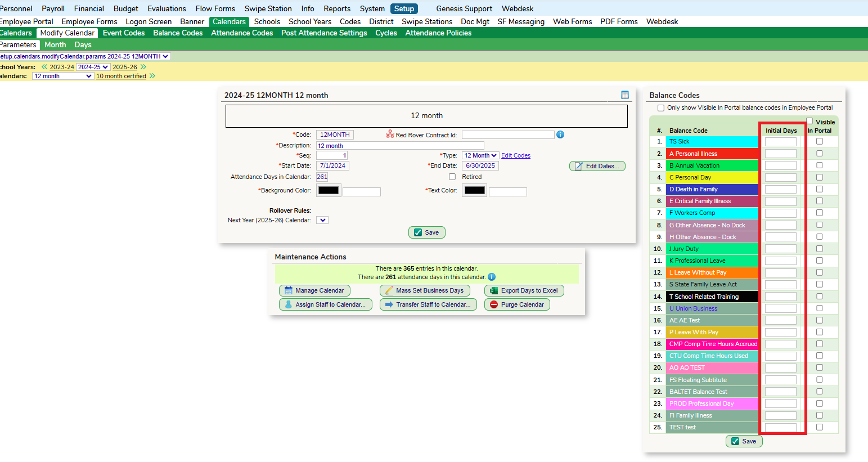The width and height of the screenshot is (868, 462).
Task: Switch to the Days tab
Action: click(x=83, y=44)
